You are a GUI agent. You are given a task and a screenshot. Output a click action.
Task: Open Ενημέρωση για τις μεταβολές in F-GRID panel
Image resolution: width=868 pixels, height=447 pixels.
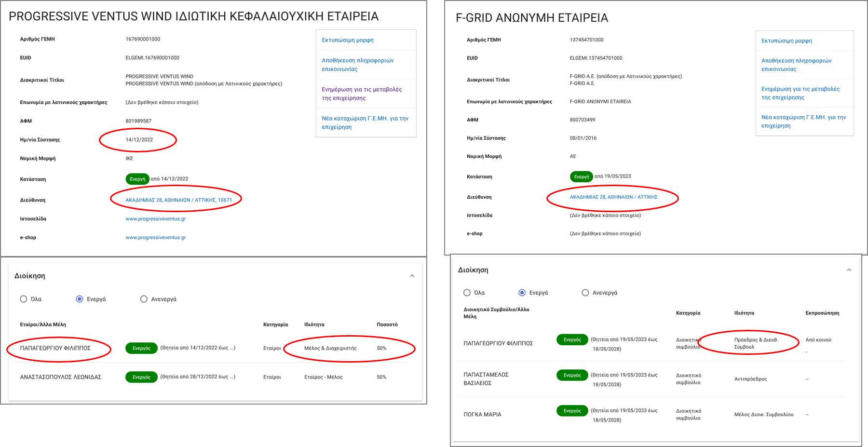click(x=800, y=93)
